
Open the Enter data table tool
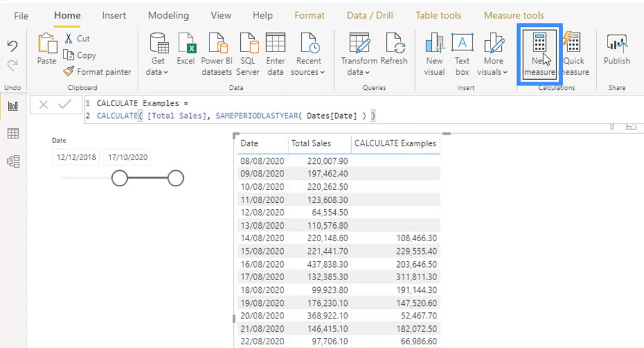[275, 55]
